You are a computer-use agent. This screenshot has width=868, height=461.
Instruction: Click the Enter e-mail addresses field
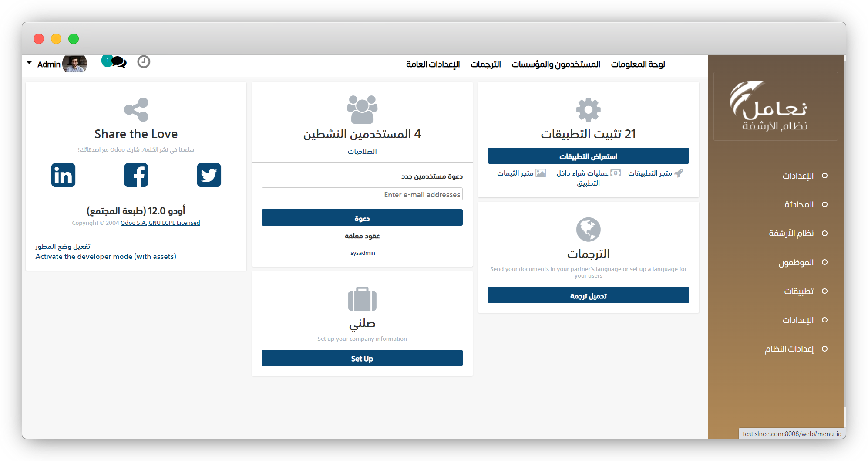pos(362,194)
